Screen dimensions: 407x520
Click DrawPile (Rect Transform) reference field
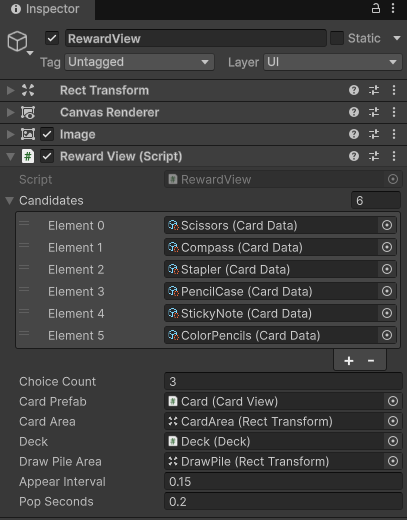tap(274, 461)
